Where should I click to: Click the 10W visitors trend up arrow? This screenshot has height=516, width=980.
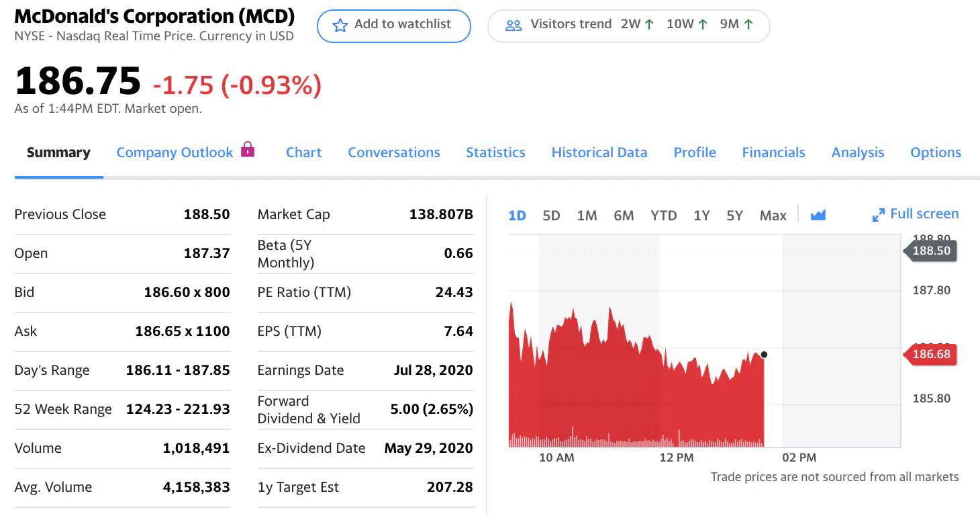[703, 25]
